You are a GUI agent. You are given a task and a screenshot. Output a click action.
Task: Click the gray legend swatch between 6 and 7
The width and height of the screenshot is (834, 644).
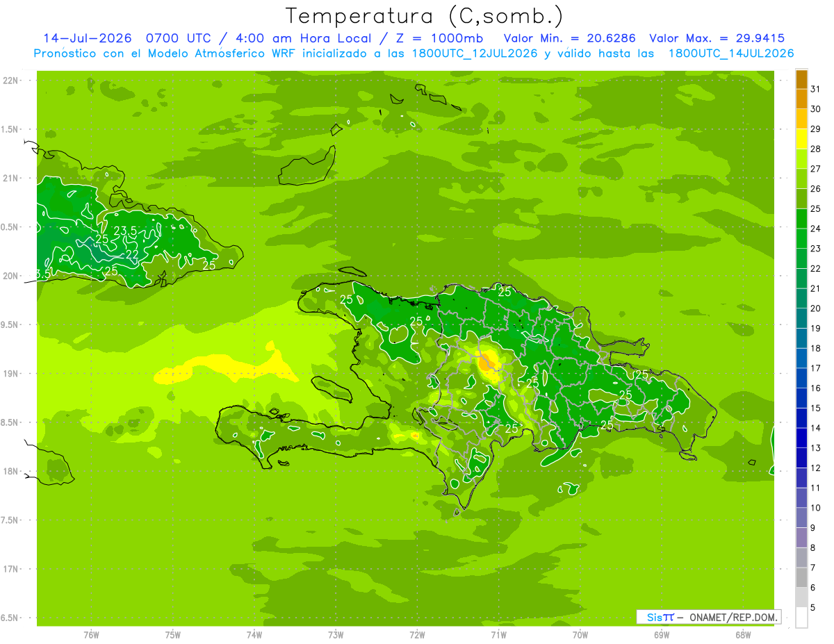point(801,577)
